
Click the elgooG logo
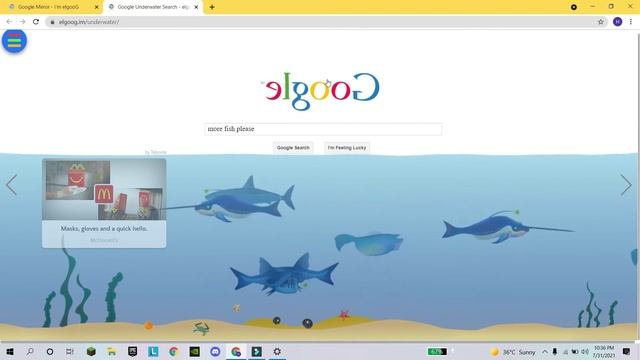pyautogui.click(x=321, y=91)
